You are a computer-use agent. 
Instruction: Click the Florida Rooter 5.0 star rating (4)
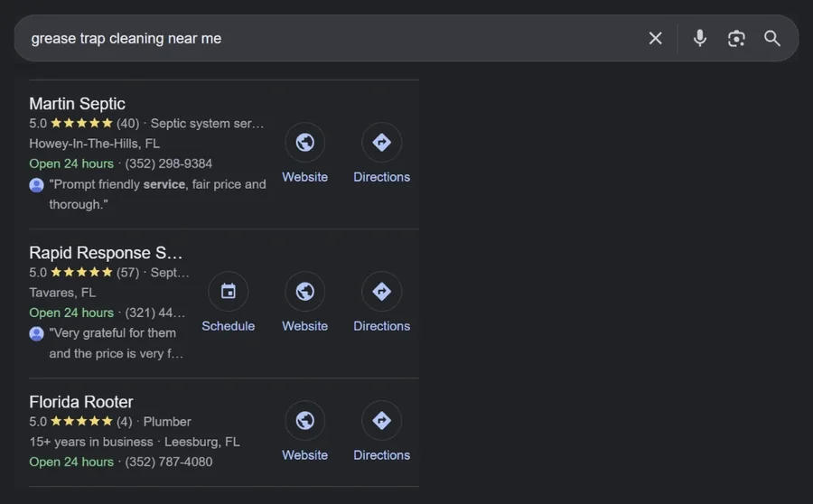coord(80,422)
